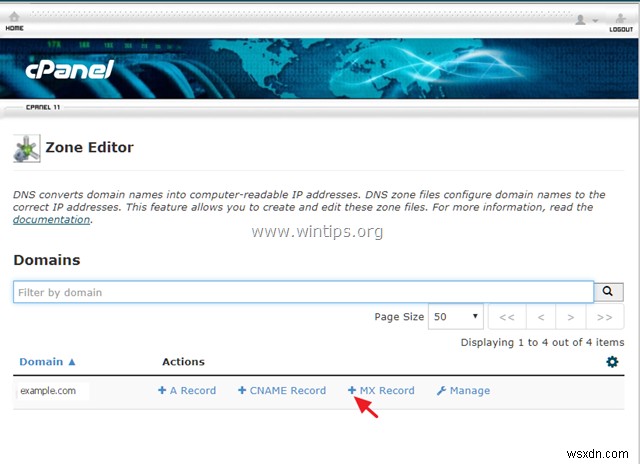Add an A Record for example.com

(x=187, y=391)
